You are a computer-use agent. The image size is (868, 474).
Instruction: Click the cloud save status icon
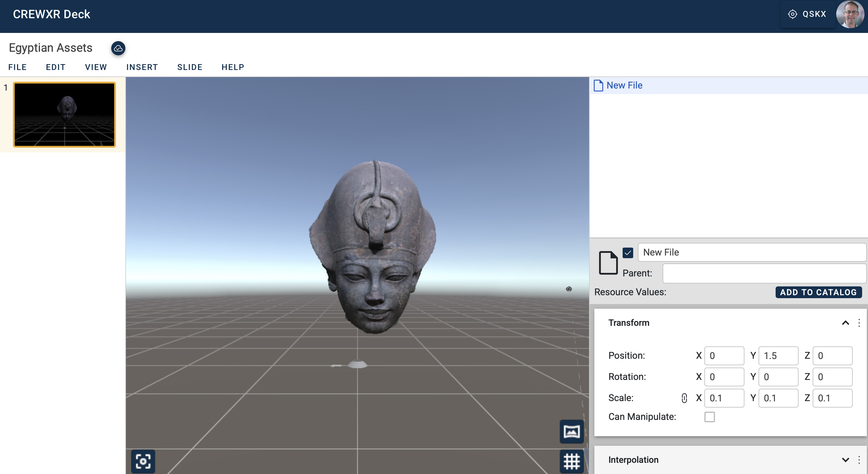pos(118,48)
